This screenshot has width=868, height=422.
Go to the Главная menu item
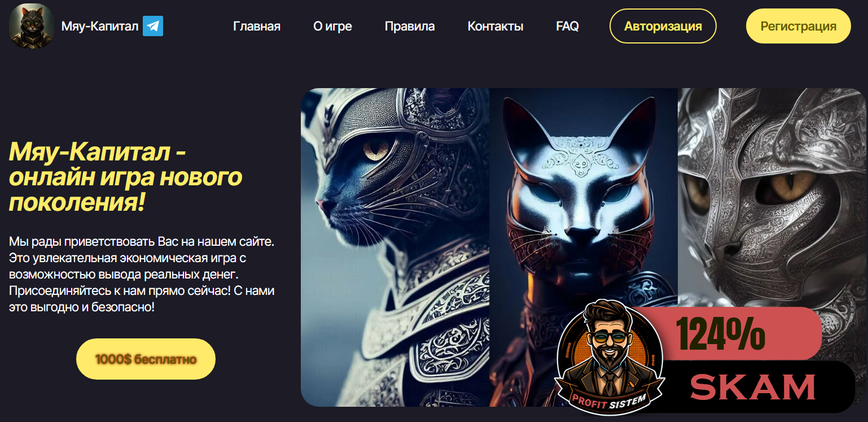(x=257, y=26)
